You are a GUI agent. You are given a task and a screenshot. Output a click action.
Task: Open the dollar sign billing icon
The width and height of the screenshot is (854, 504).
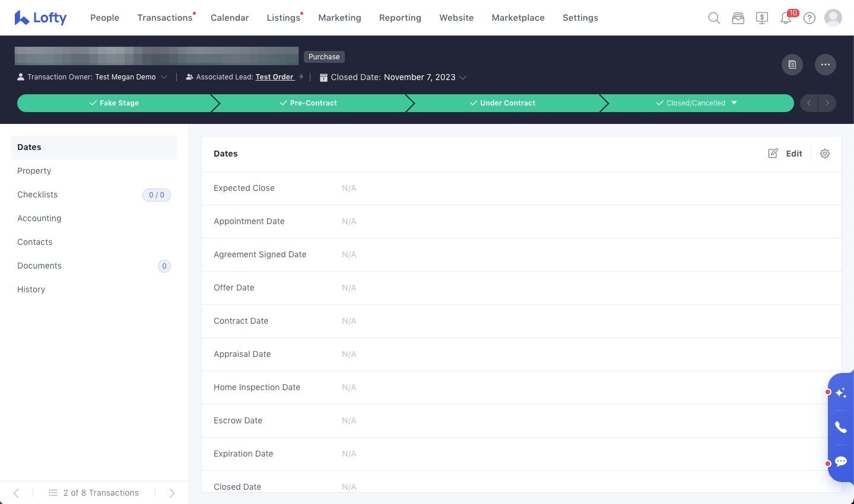762,18
